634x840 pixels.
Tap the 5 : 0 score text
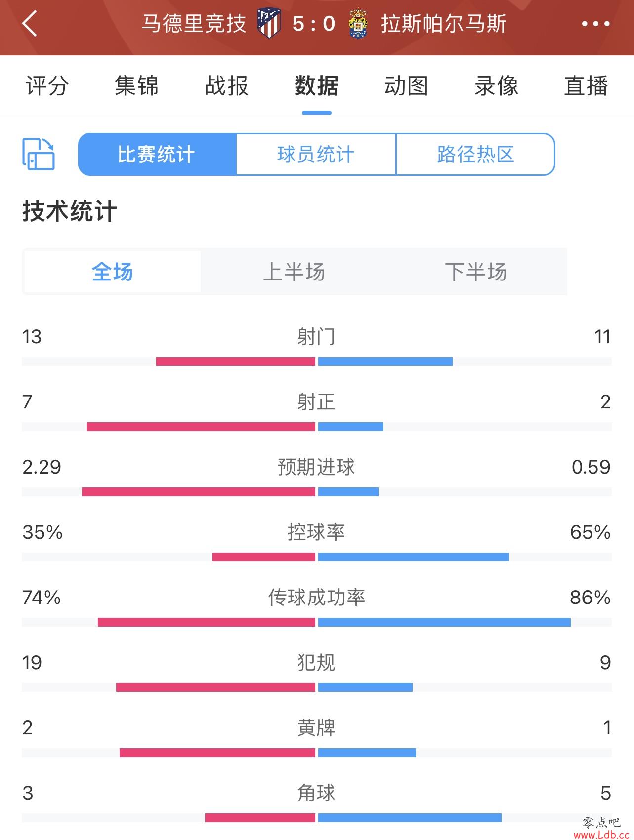coord(314,24)
